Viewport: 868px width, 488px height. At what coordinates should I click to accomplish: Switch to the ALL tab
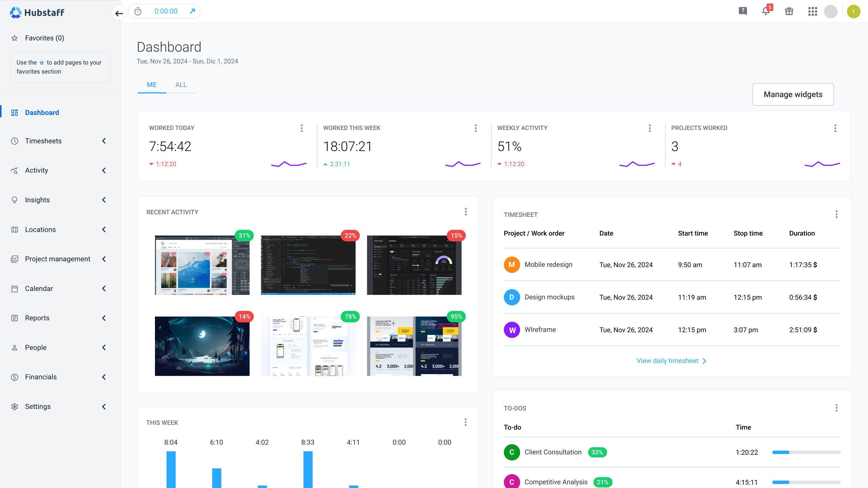coord(181,85)
